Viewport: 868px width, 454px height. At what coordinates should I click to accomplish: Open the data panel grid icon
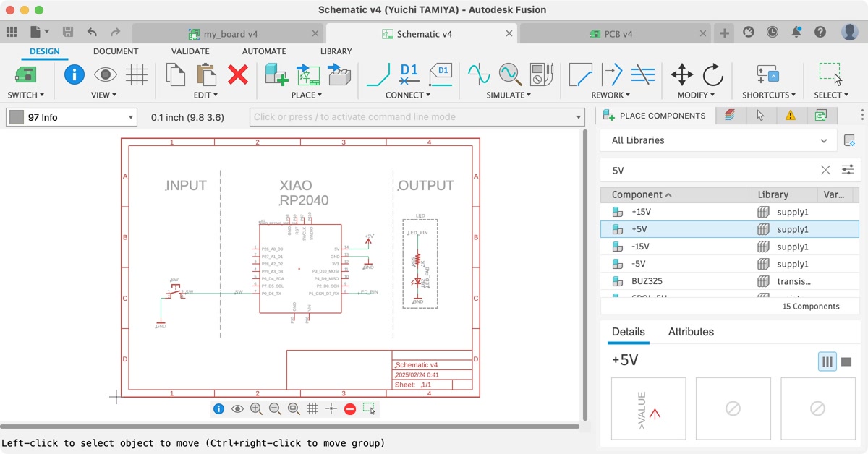pyautogui.click(x=12, y=32)
